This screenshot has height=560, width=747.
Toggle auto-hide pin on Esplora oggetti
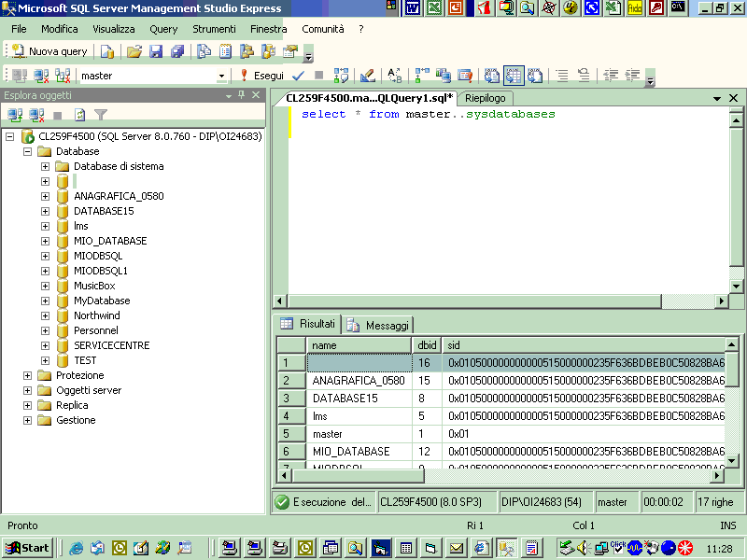242,95
